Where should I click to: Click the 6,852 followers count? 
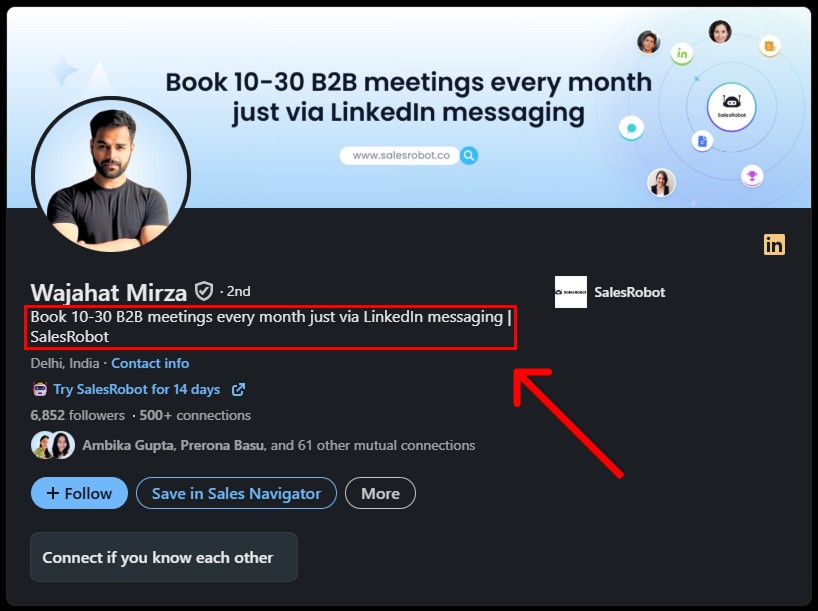pyautogui.click(x=78, y=415)
